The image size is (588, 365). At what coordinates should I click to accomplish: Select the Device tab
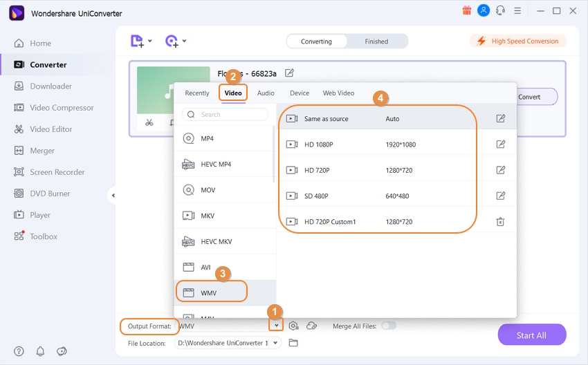coord(300,93)
